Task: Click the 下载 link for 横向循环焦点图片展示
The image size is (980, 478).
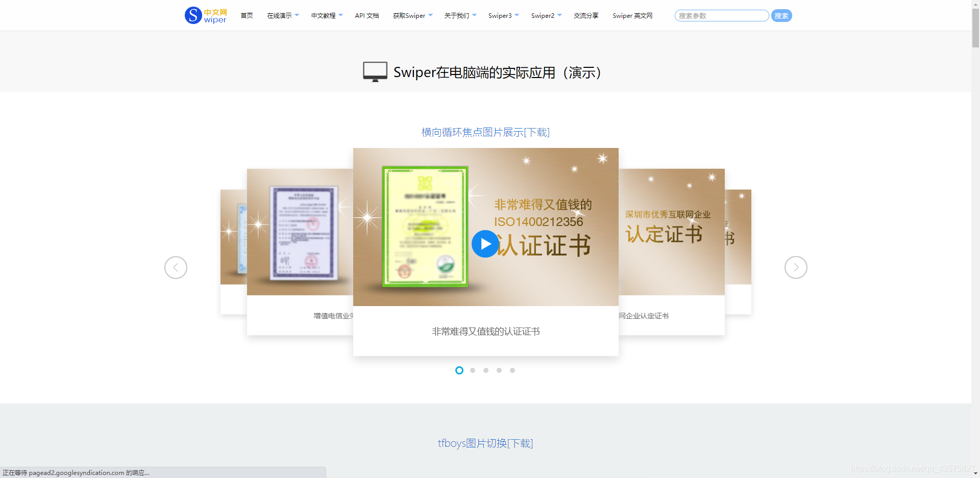Action: [537, 132]
